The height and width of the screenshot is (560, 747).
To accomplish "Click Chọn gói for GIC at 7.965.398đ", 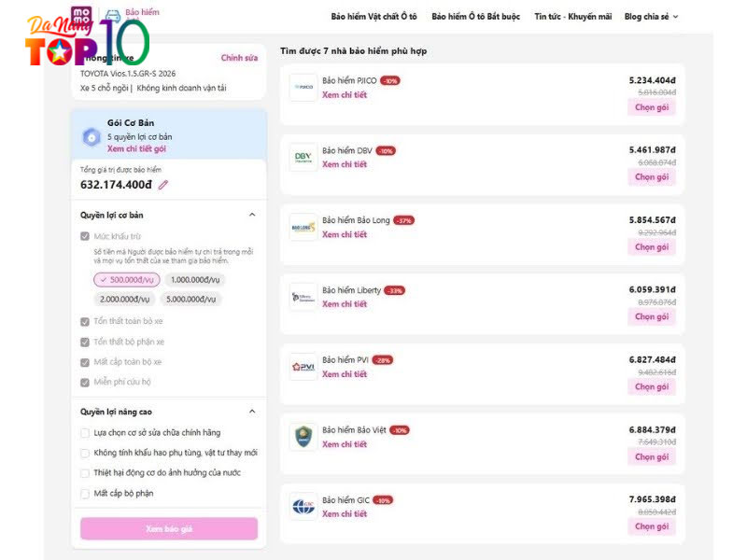I will click(x=652, y=526).
